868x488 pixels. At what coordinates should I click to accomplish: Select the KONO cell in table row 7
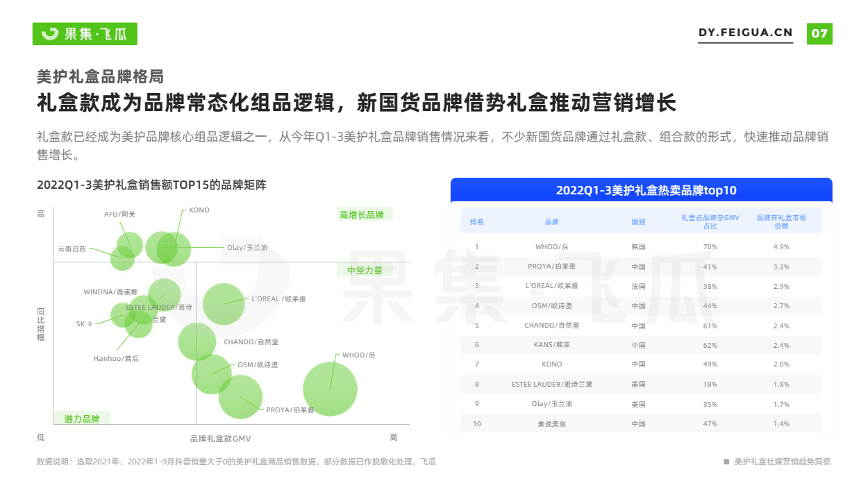551,364
